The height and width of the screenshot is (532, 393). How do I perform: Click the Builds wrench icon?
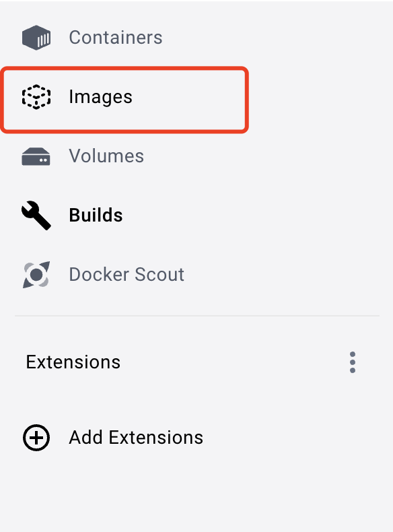pos(36,215)
